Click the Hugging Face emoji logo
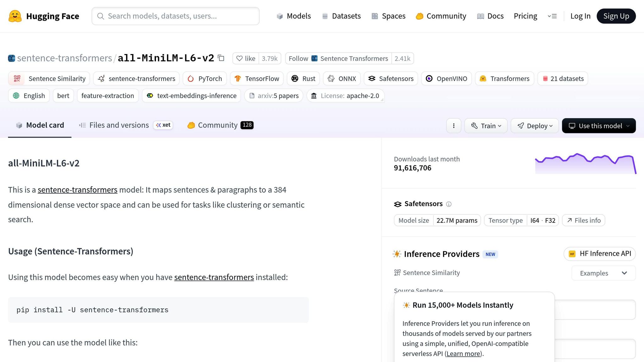This screenshot has height=362, width=644. pyautogui.click(x=15, y=16)
